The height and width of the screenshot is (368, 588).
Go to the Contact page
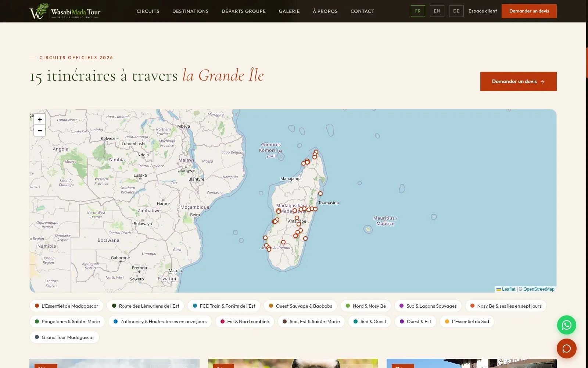362,11
